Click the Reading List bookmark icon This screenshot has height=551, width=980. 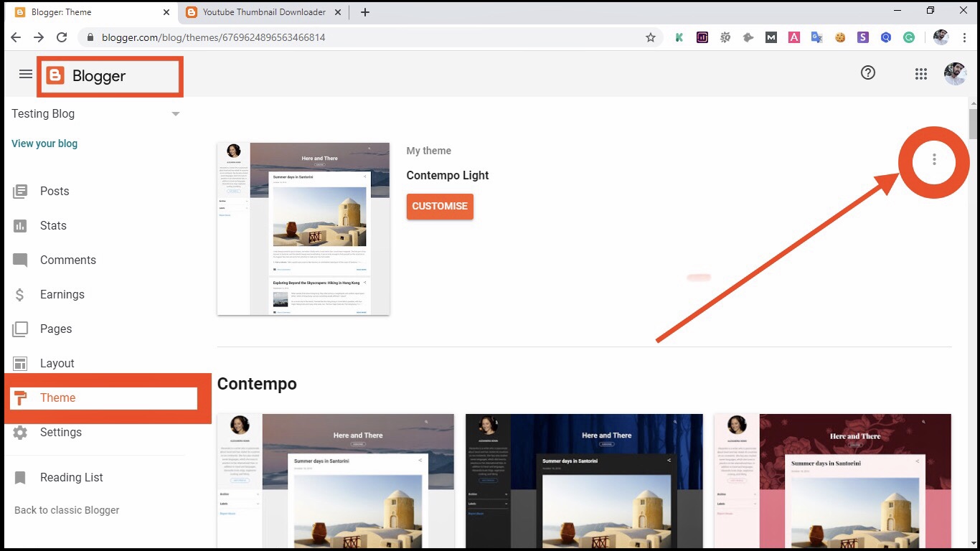20,478
